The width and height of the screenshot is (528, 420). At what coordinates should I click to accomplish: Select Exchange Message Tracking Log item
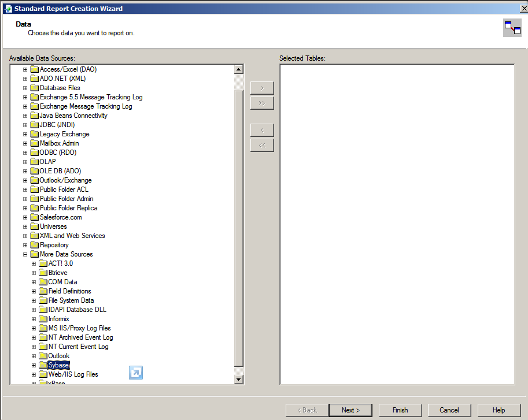86,106
